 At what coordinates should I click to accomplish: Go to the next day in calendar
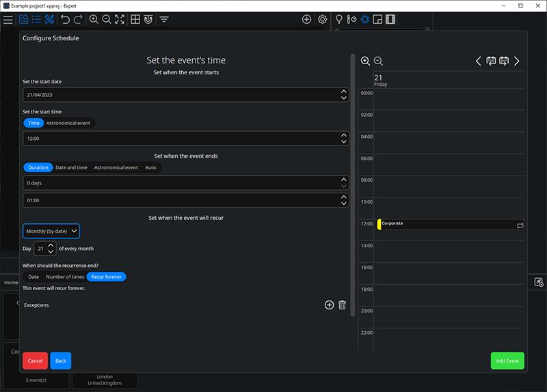click(517, 61)
